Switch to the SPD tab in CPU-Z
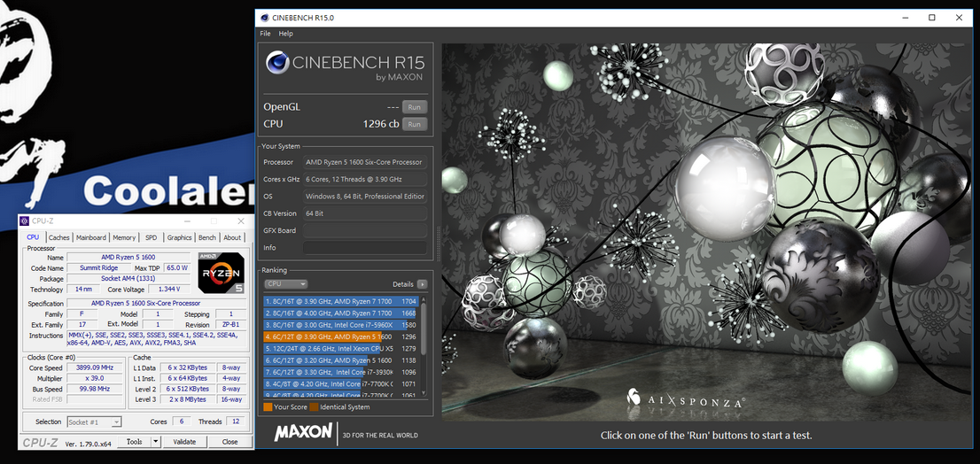This screenshot has height=464, width=980. [x=152, y=237]
